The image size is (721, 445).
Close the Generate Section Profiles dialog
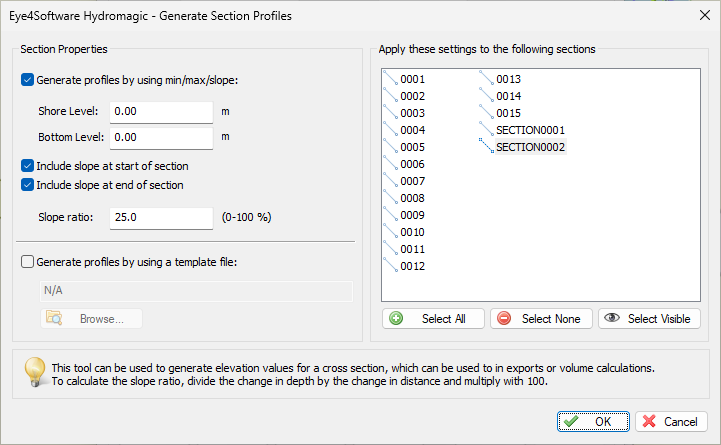click(x=704, y=15)
